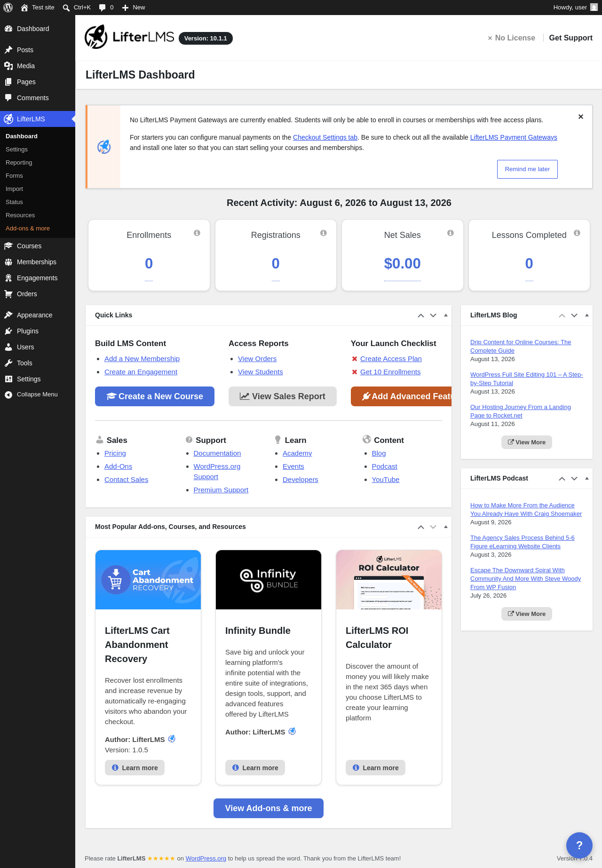Click the Posts pin icon in sidebar
The width and height of the screenshot is (602, 868).
coord(8,50)
